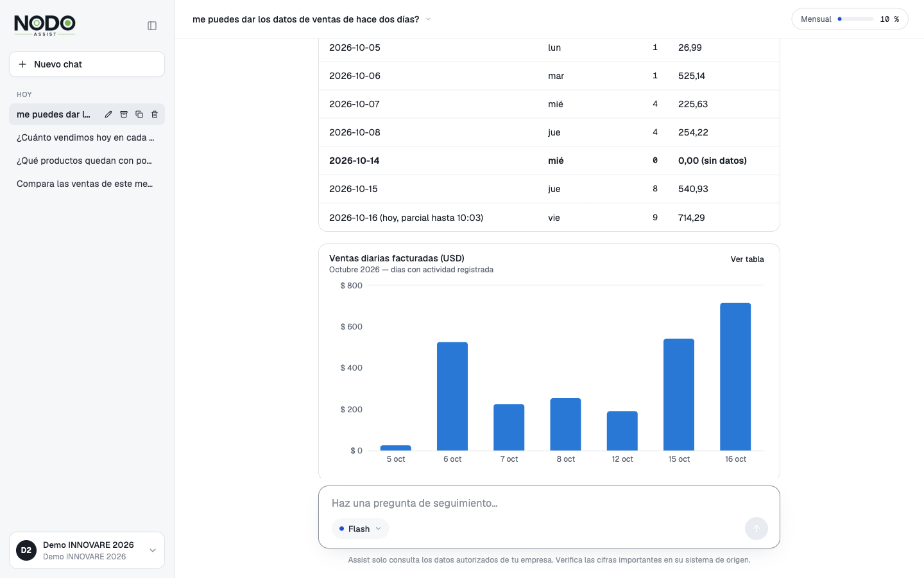This screenshot has width=924, height=578.
Task: Click the D2 account avatar
Action: click(x=26, y=550)
